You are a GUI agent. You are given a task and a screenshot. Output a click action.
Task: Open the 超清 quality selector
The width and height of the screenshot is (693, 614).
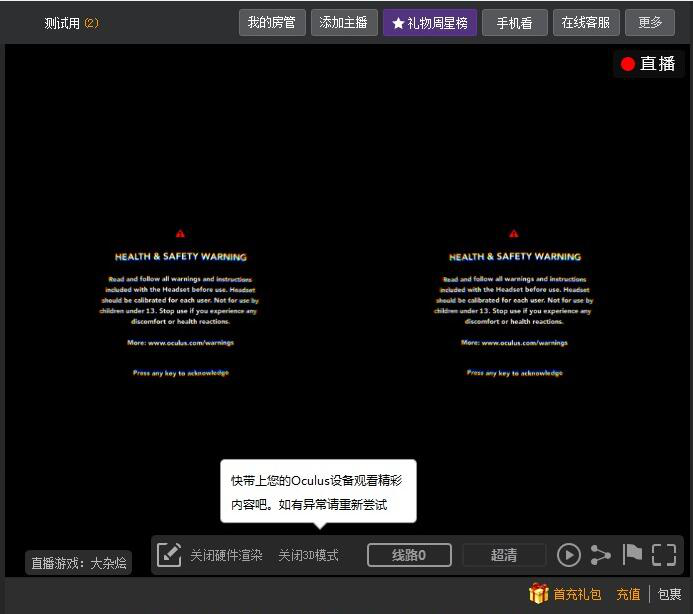[504, 555]
